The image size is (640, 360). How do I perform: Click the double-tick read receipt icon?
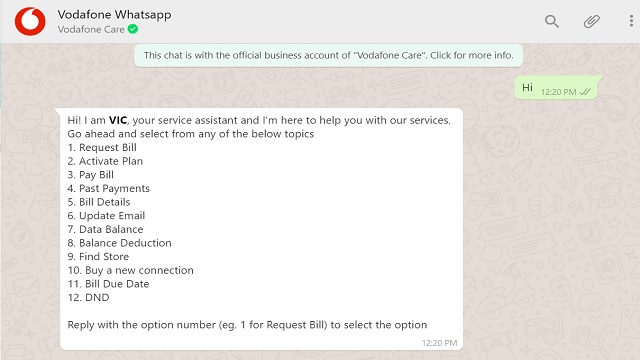(x=585, y=92)
